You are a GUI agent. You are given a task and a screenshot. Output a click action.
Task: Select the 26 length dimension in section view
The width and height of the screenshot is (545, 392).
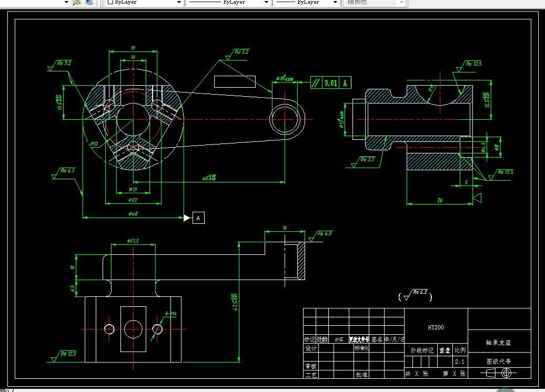click(x=440, y=200)
